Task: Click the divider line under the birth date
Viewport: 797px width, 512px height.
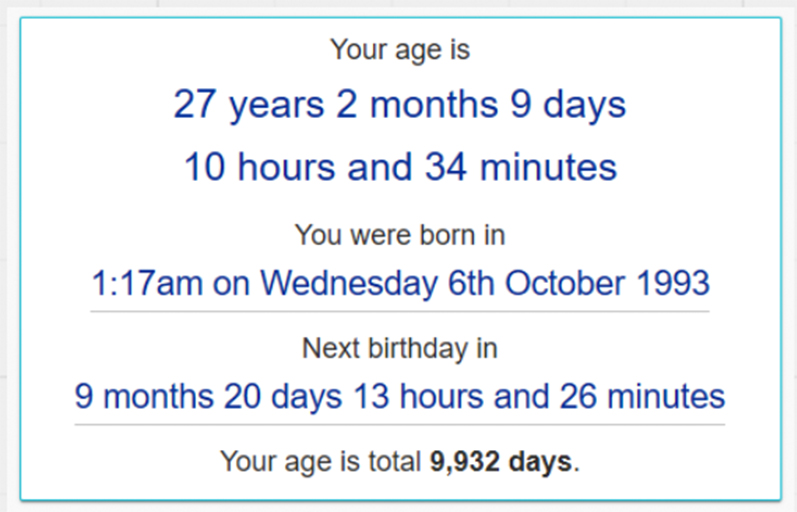Action: click(400, 311)
